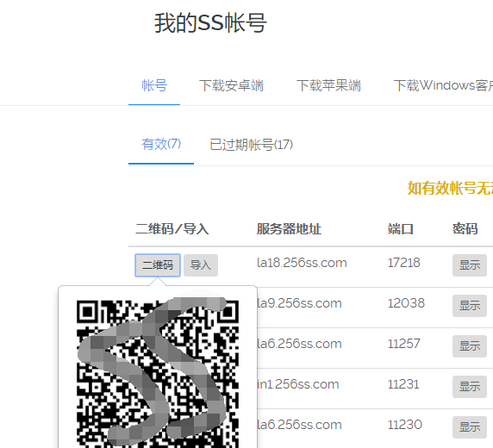Open the 下载苹果端 tab
Image resolution: width=493 pixels, height=448 pixels.
328,85
